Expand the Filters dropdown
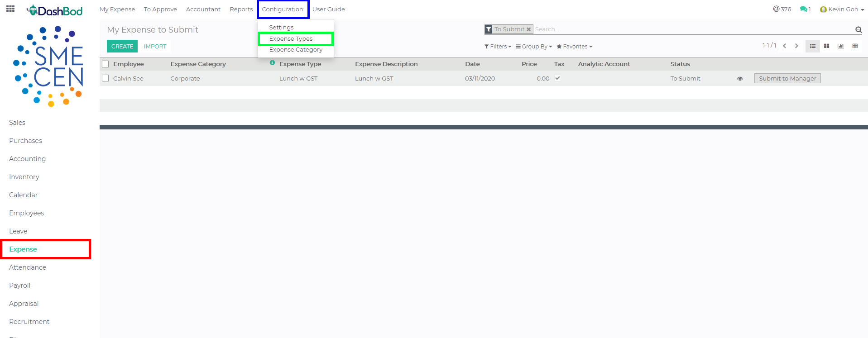This screenshot has width=868, height=338. click(x=498, y=47)
